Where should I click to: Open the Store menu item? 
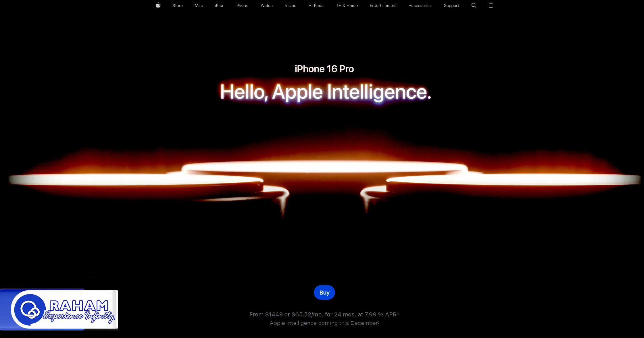178,5
